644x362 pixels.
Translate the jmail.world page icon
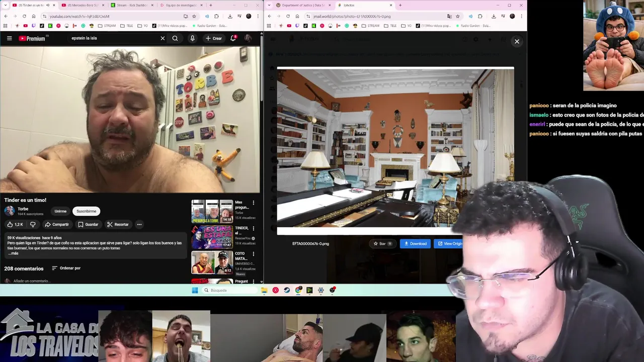coord(449,16)
